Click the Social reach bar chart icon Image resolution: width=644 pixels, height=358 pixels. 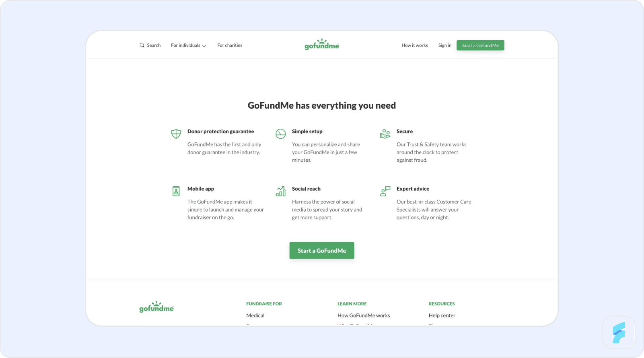pos(281,191)
